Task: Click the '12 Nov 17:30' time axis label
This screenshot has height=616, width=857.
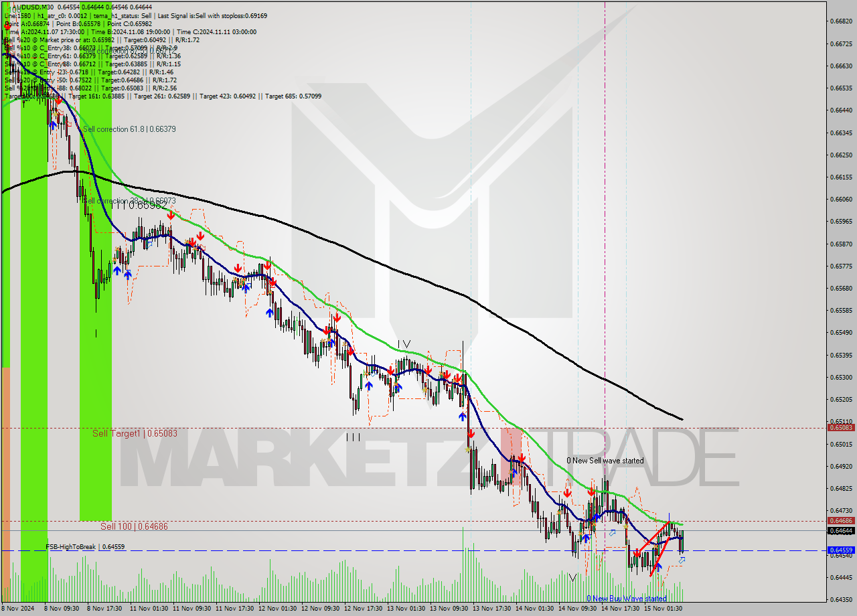Action: pyautogui.click(x=363, y=609)
